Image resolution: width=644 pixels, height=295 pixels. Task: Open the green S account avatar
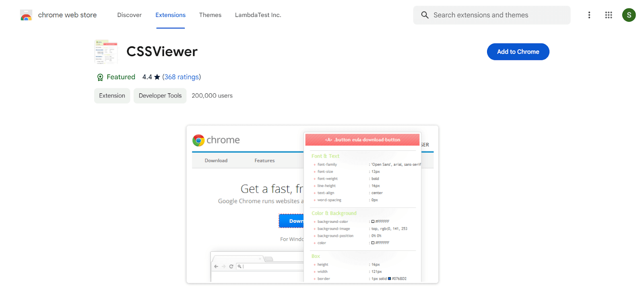click(x=629, y=15)
